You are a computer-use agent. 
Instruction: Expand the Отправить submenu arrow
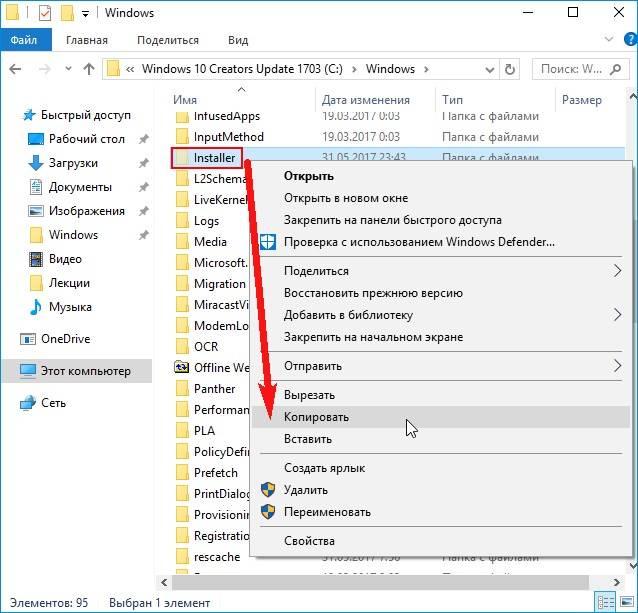pos(617,366)
